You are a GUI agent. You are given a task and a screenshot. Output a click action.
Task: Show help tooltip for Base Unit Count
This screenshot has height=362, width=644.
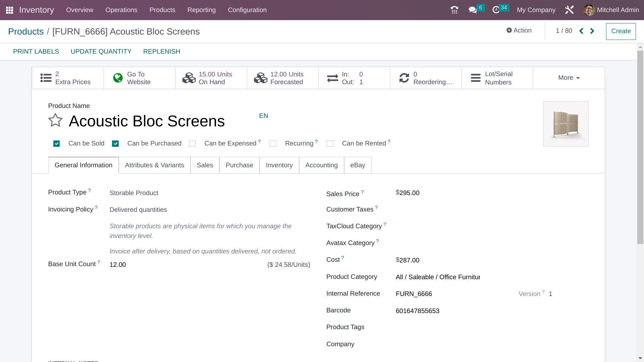coord(99,262)
